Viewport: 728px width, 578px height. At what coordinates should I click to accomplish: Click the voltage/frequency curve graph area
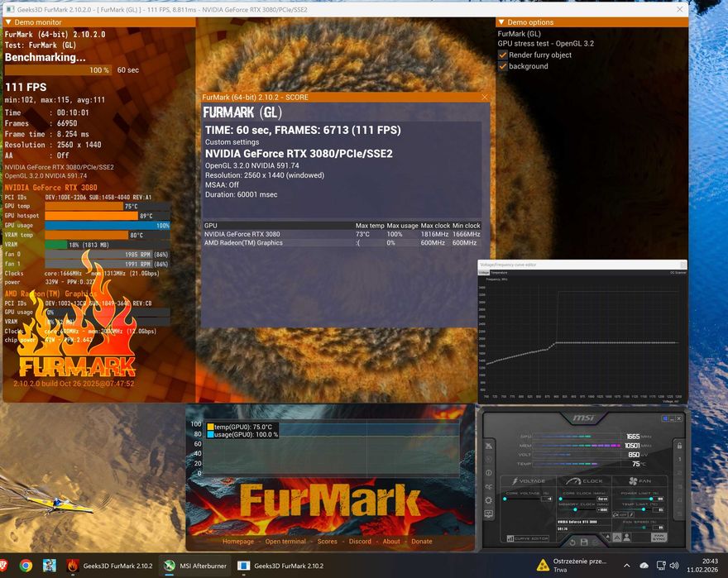[583, 339]
